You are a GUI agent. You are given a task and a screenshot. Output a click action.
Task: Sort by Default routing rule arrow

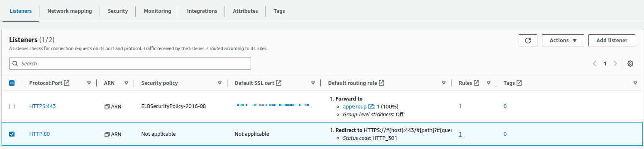[x=444, y=83]
